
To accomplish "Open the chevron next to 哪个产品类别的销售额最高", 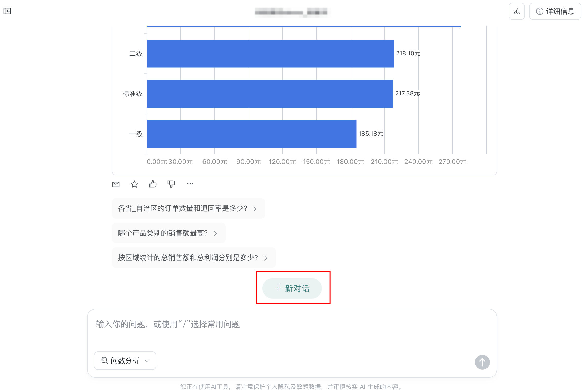I will [215, 233].
